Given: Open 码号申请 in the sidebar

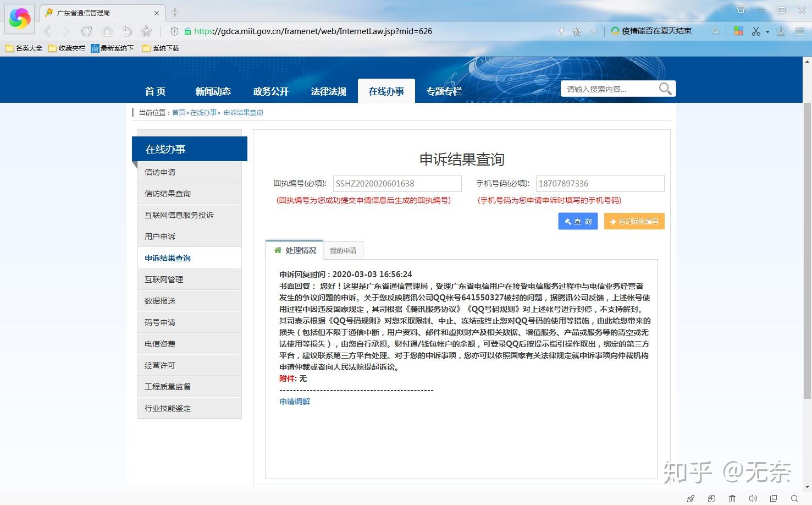Looking at the screenshot, I should coord(190,322).
